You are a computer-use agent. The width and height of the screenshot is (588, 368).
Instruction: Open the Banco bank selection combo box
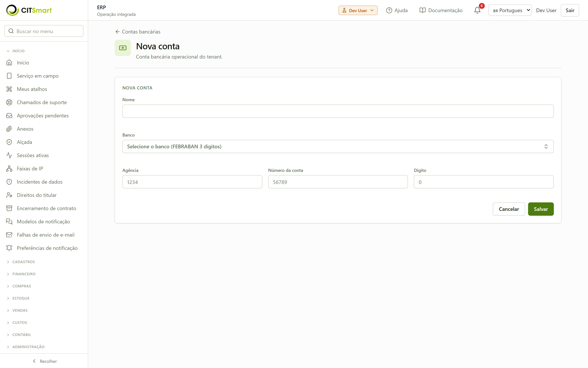click(x=338, y=146)
